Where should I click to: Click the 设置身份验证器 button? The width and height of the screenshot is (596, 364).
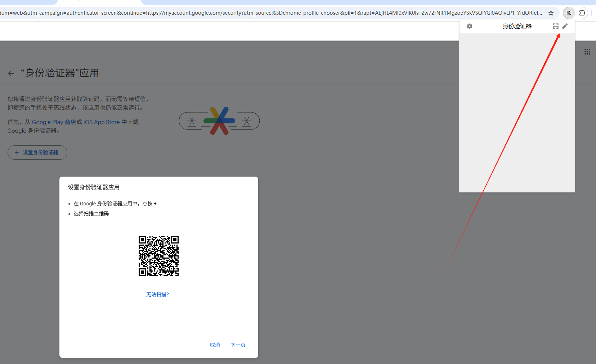pyautogui.click(x=37, y=153)
